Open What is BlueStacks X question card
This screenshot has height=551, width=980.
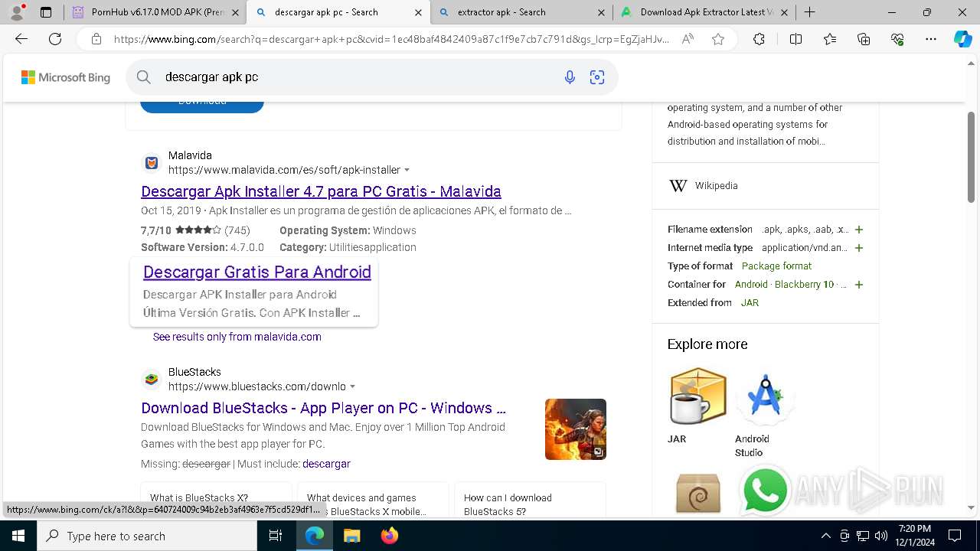click(216, 501)
